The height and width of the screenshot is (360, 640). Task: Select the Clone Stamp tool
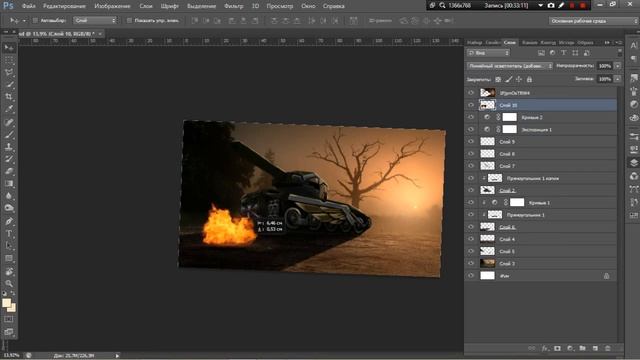pyautogui.click(x=9, y=147)
